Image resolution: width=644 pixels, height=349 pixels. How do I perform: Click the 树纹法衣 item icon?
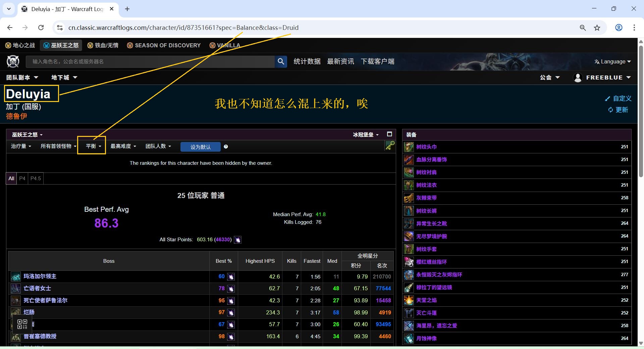click(x=409, y=185)
